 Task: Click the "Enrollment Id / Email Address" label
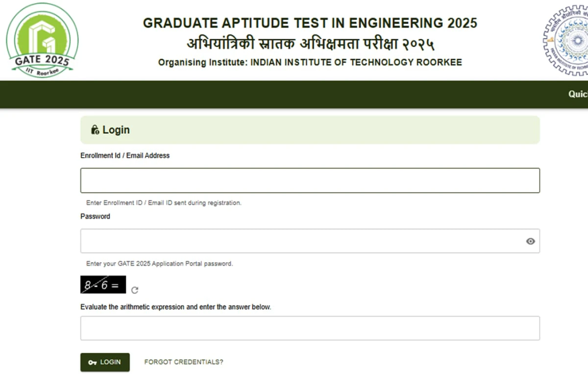click(125, 156)
